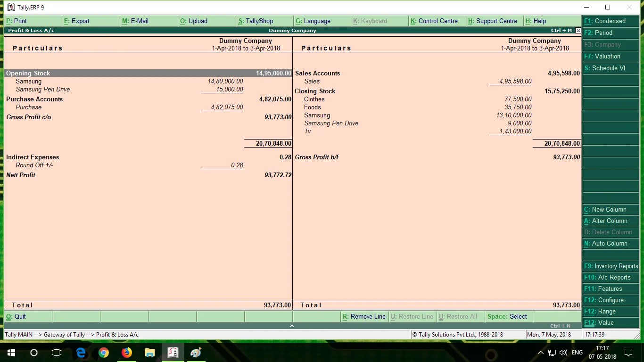The height and width of the screenshot is (362, 644).
Task: Open File Explorer from taskbar
Action: [150, 353]
